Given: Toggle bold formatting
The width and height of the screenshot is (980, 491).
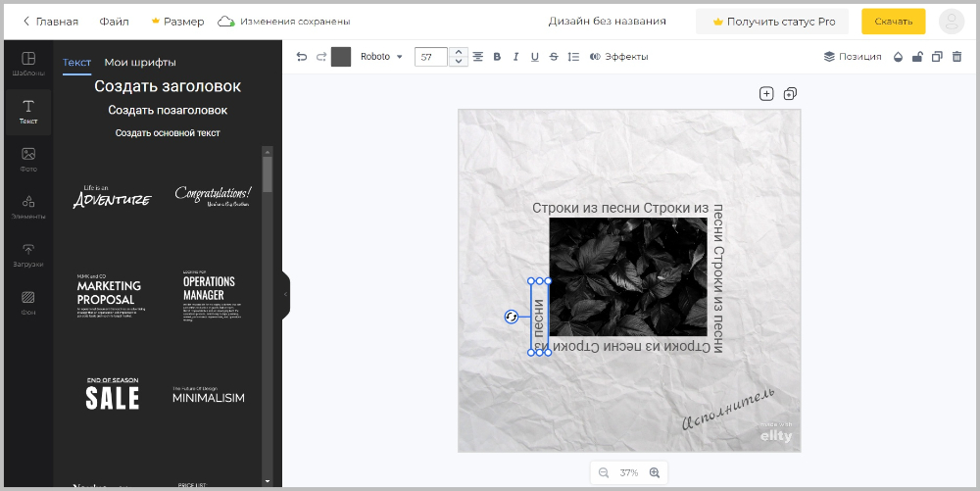Looking at the screenshot, I should click(497, 57).
